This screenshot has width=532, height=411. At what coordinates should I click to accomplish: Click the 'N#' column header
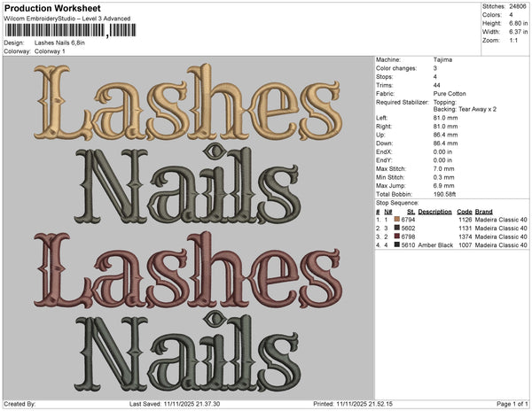coord(388,212)
